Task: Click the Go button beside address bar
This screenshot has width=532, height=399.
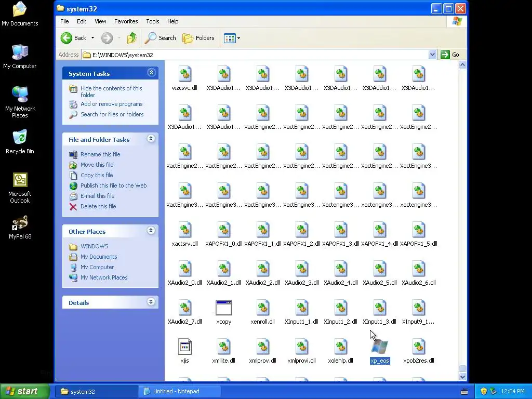Action: [450, 55]
